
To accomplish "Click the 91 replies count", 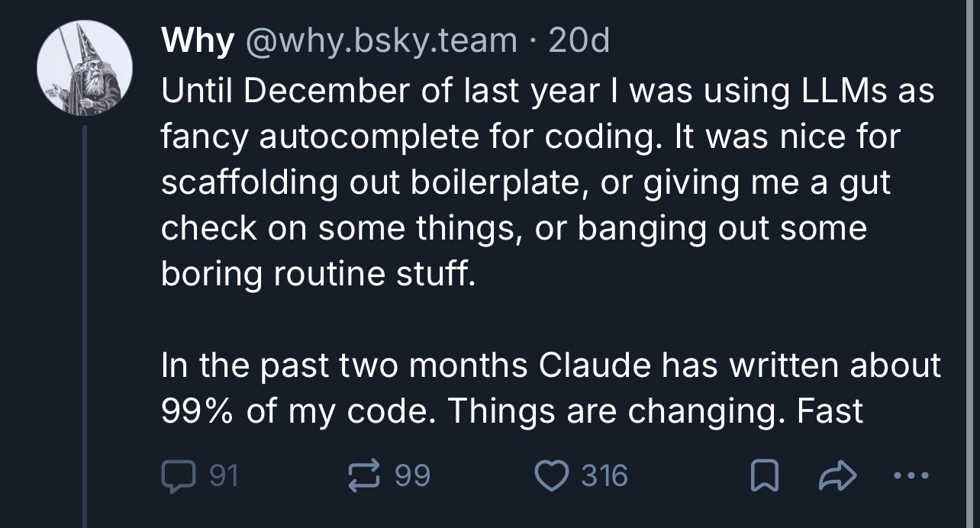I will [224, 476].
